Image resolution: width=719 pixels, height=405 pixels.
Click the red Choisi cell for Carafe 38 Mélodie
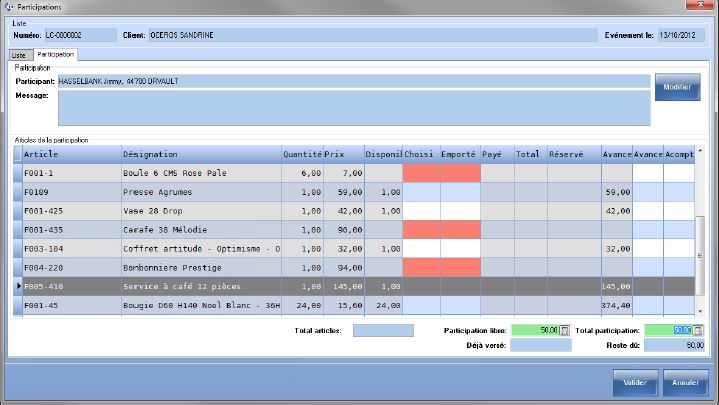pyautogui.click(x=421, y=230)
